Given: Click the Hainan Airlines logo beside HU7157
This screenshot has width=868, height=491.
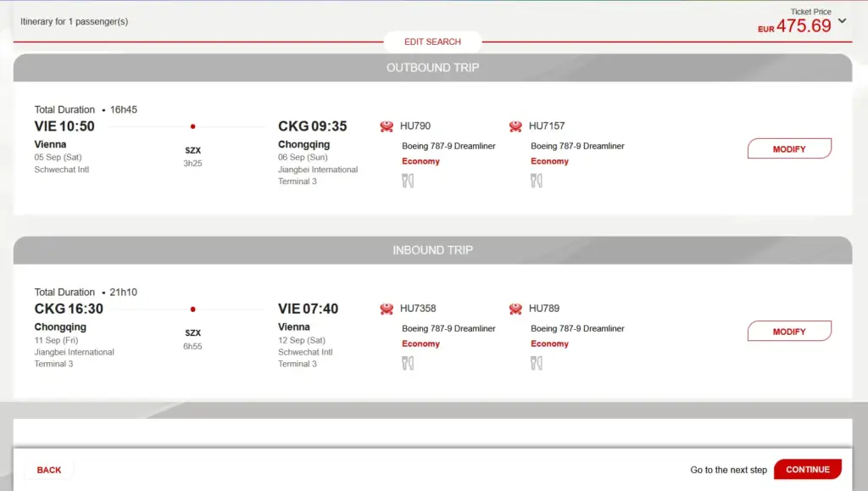Looking at the screenshot, I should point(515,126).
